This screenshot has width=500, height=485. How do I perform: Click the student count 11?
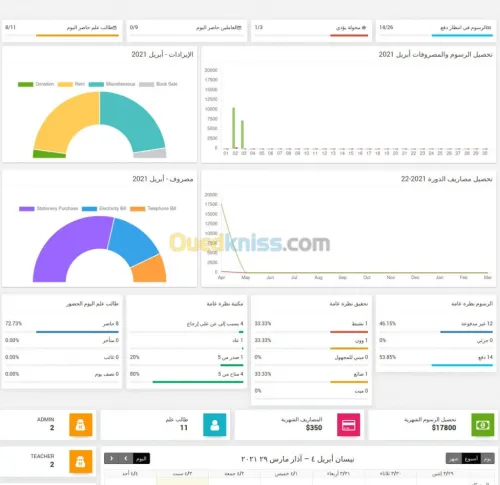[x=184, y=428]
